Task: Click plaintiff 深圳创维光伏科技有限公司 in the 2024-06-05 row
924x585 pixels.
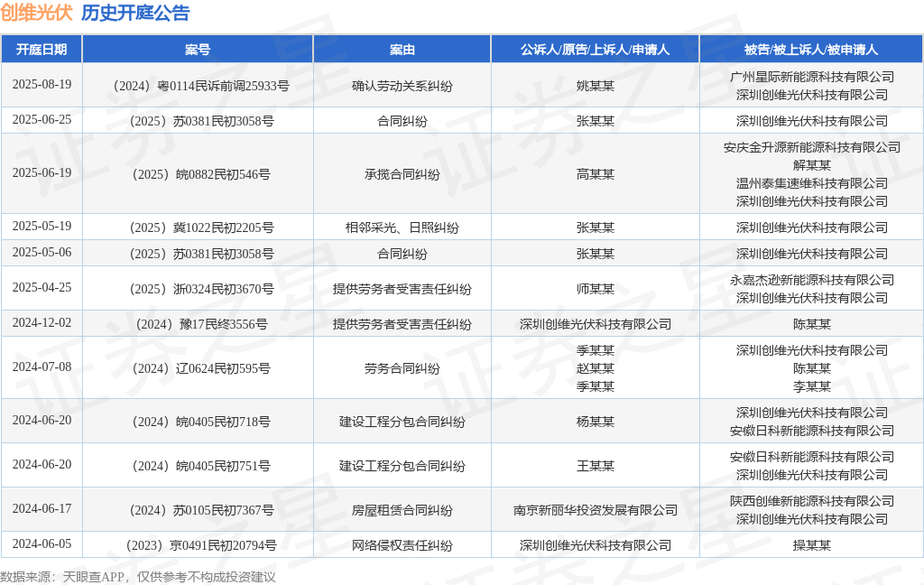Action: [596, 546]
